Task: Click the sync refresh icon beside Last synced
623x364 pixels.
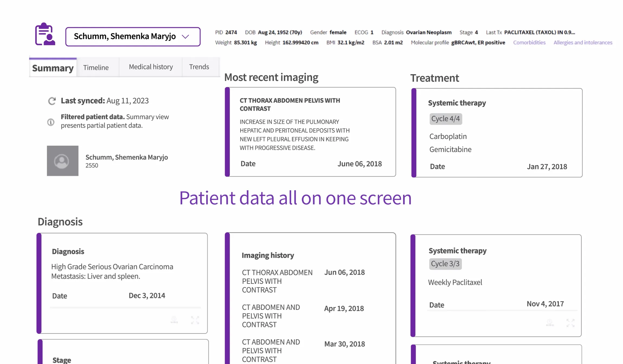Action: (x=52, y=101)
